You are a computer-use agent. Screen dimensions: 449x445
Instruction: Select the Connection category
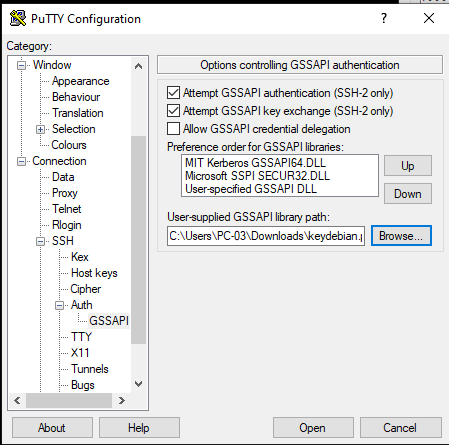tap(59, 161)
